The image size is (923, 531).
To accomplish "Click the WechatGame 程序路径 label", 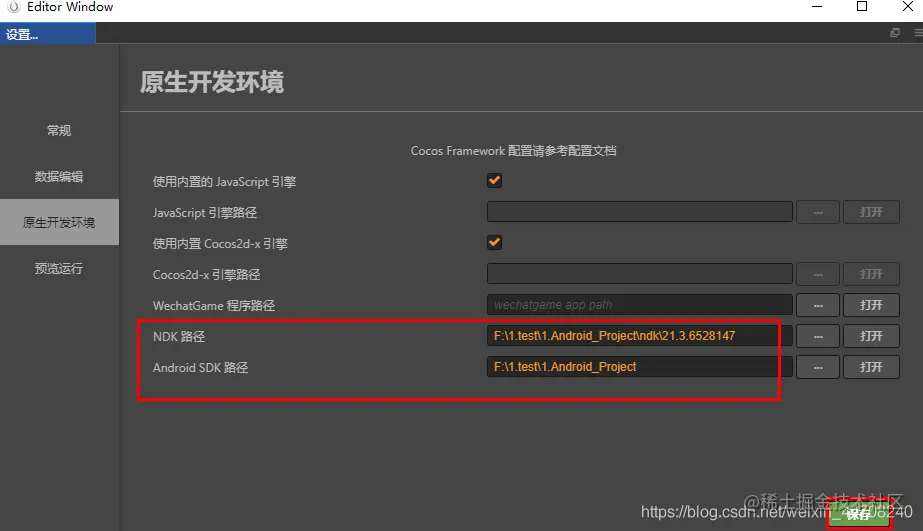I will click(x=214, y=306).
